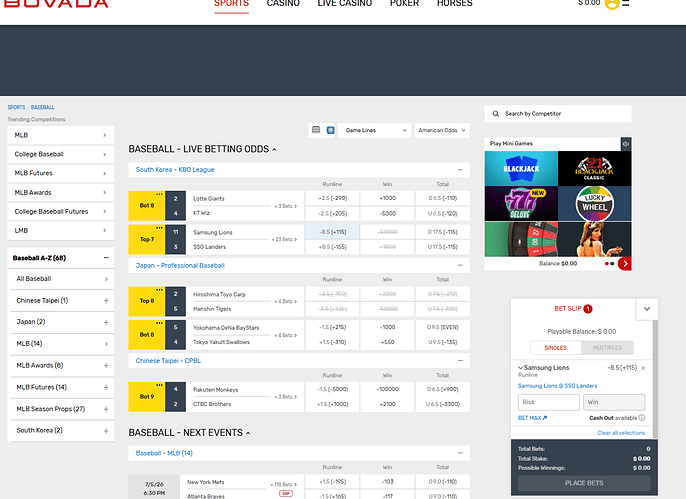Click the Cash Out info icon

(642, 418)
